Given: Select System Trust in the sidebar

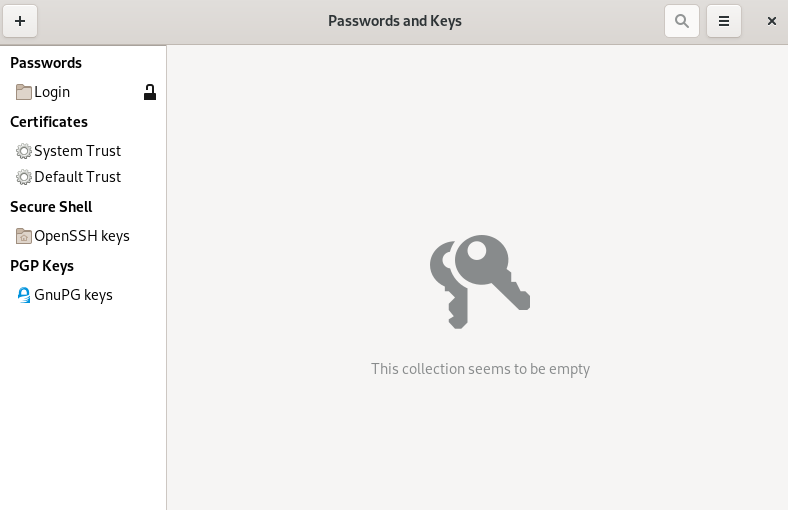Looking at the screenshot, I should tap(77, 151).
